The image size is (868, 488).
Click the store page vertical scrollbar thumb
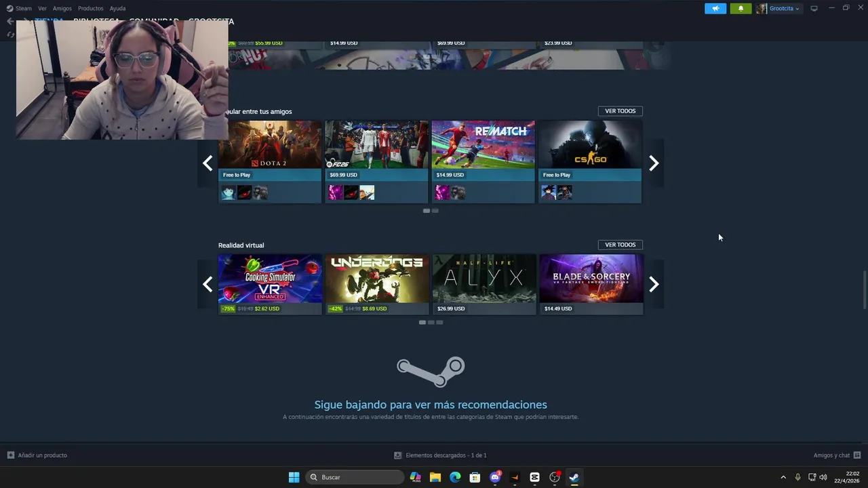click(x=864, y=289)
